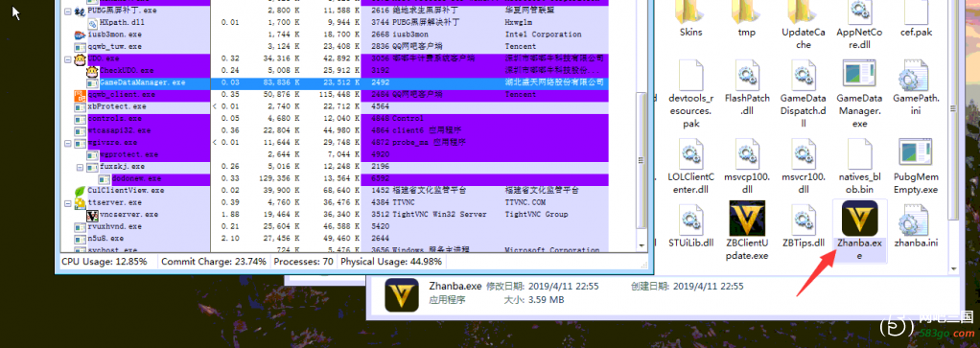Collapse the PUBG黑屏补丁.exe process tree
This screenshot has height=348, width=980.
(67, 11)
